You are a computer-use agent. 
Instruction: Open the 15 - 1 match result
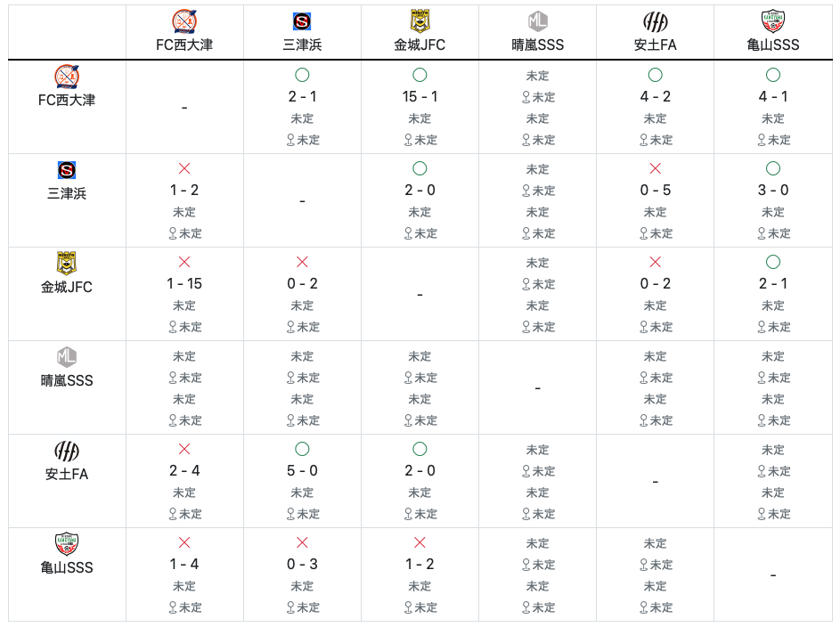(420, 96)
